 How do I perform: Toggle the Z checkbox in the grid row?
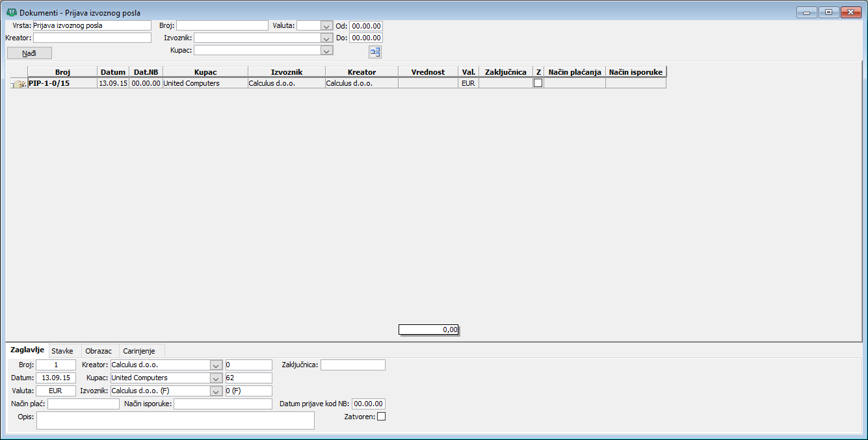point(538,83)
